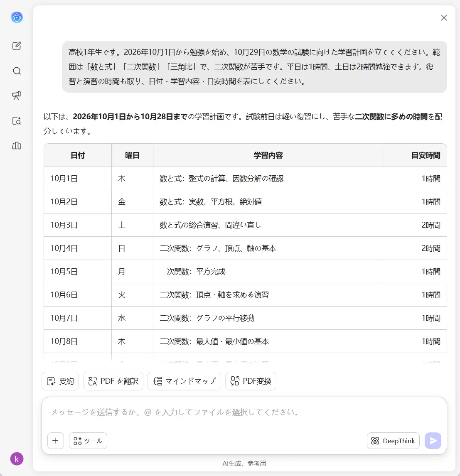Click the 曜日 column header
Image resolution: width=460 pixels, height=476 pixels.
[133, 155]
